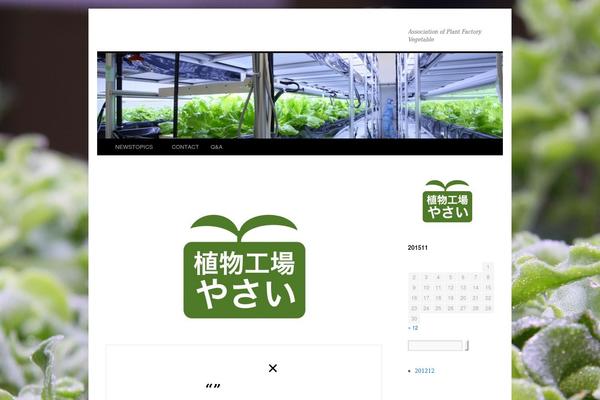Go to previous month link « 12
This screenshot has height=400, width=600.
tap(413, 328)
